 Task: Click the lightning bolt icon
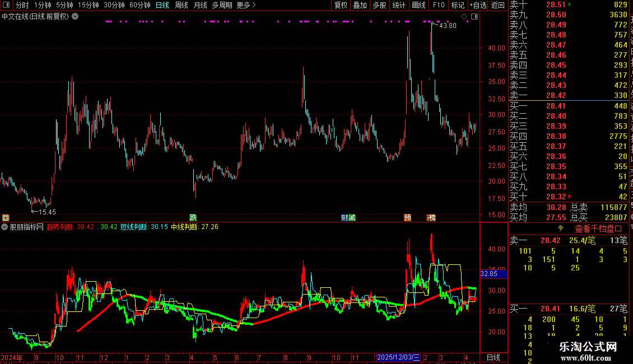tap(561, 228)
